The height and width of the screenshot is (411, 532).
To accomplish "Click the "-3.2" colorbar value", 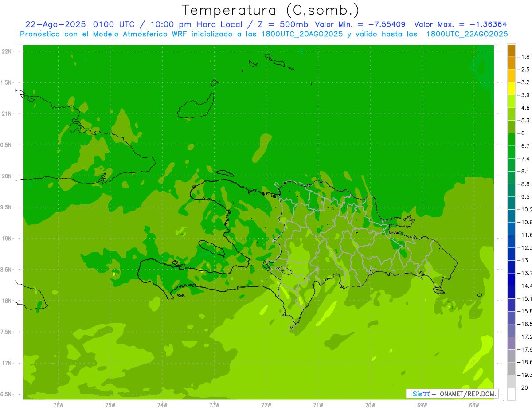I will [524, 82].
